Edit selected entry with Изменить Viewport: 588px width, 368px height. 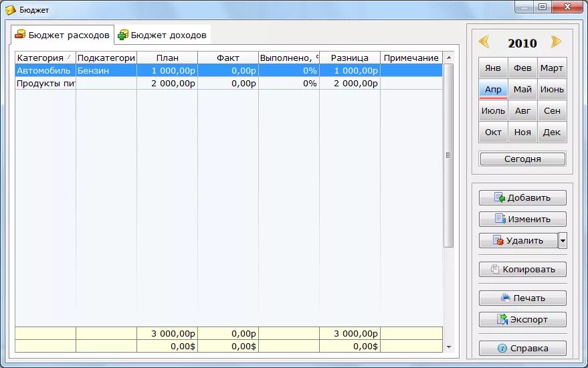point(522,219)
